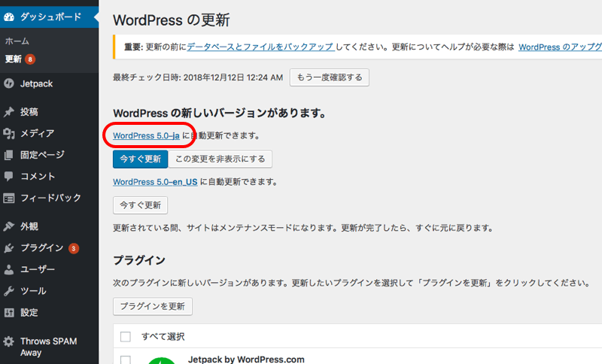
Task: Click the Media library icon
Action: coord(9,134)
